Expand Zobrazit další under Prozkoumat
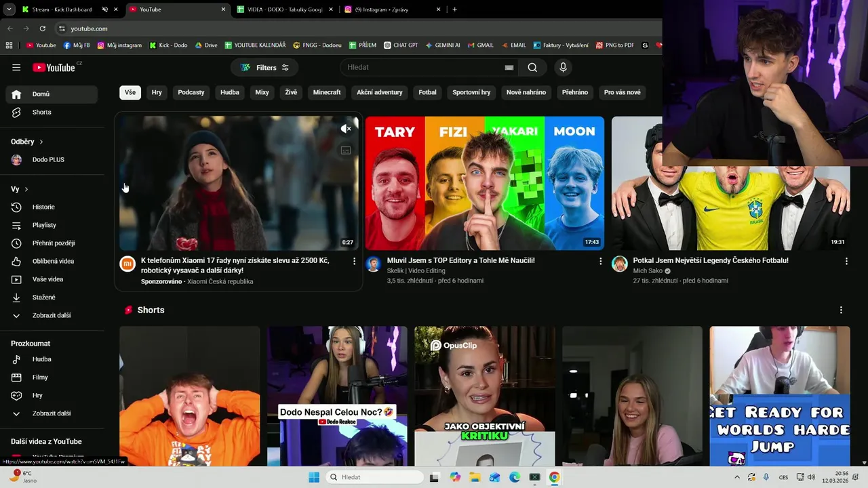Viewport: 868px width, 488px height. (x=52, y=413)
